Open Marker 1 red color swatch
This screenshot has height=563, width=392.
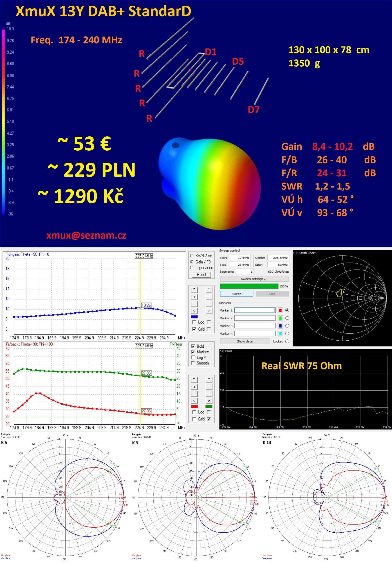tap(280, 310)
